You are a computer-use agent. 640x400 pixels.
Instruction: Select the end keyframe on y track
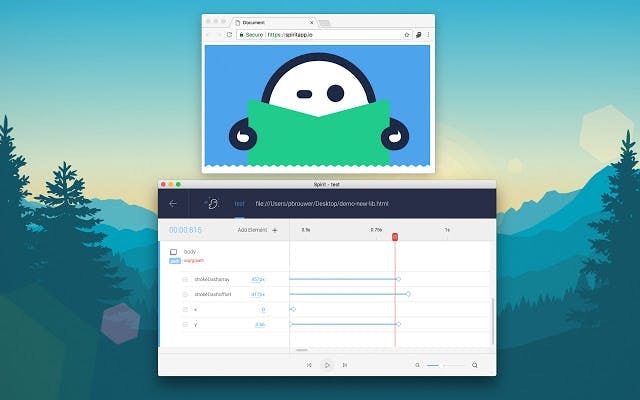coord(399,324)
